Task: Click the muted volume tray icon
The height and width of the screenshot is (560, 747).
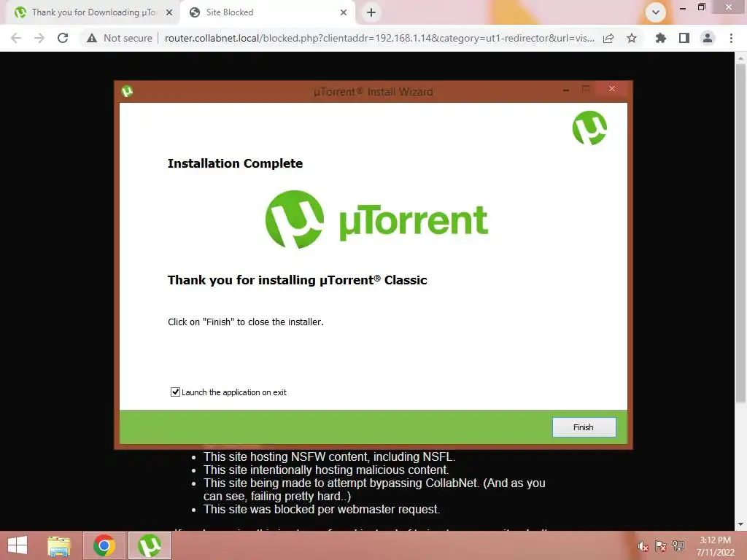Action: 643,546
